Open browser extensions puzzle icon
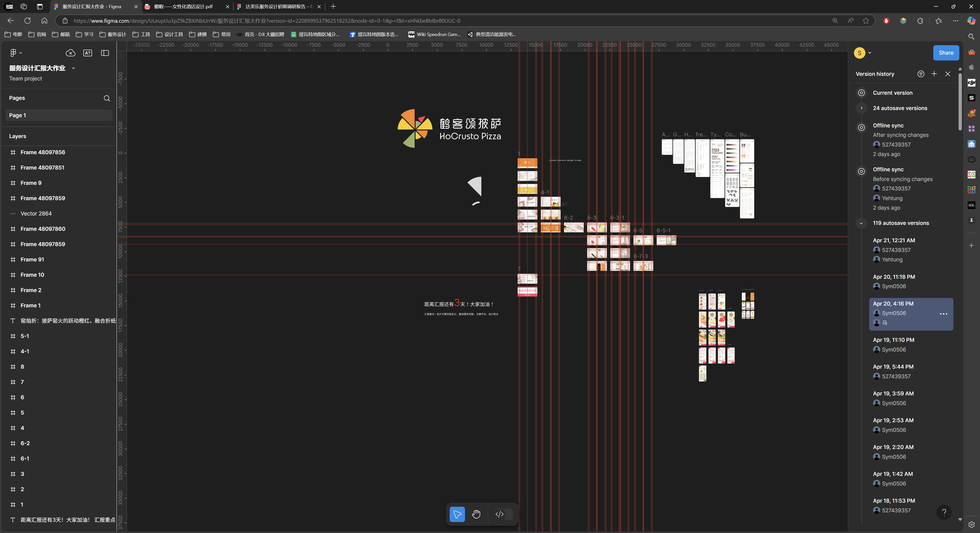 tap(920, 20)
